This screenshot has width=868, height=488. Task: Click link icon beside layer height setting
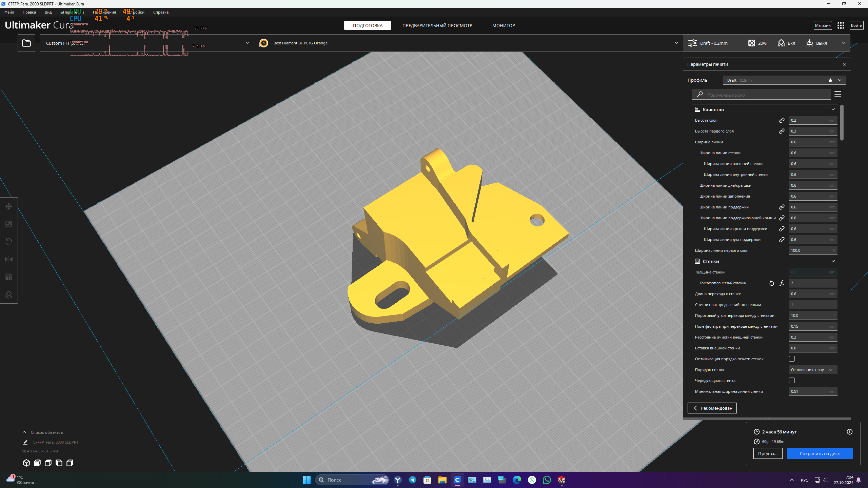pos(782,120)
